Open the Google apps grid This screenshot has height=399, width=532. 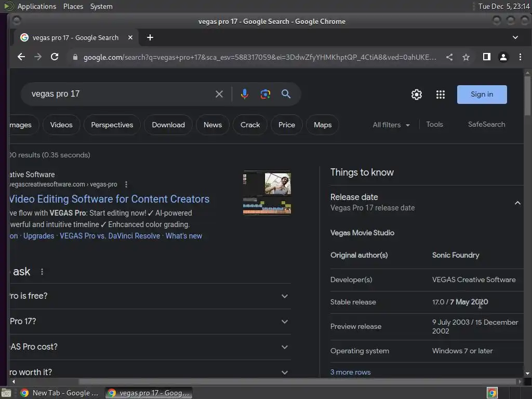coord(441,95)
